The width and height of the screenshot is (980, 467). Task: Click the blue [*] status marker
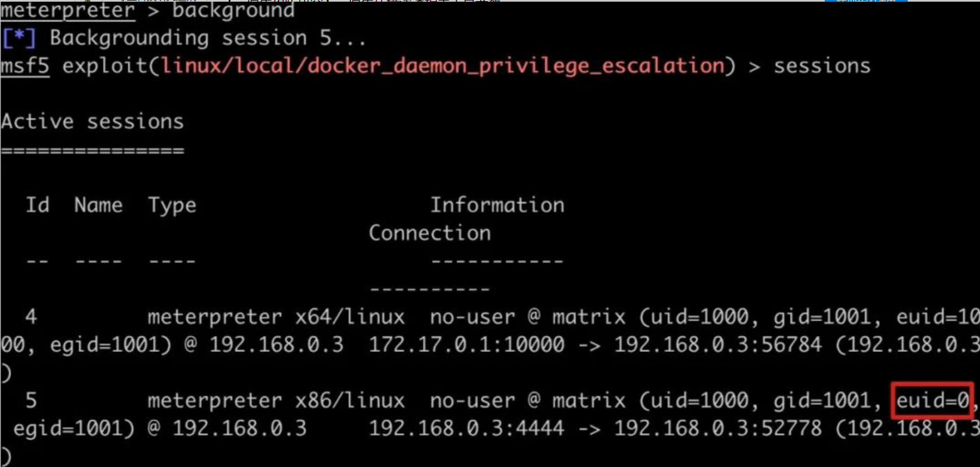click(x=19, y=38)
